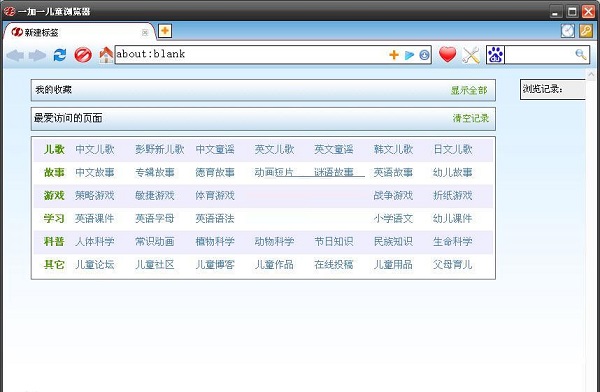Click 显示全部 in favorites bar

[469, 90]
